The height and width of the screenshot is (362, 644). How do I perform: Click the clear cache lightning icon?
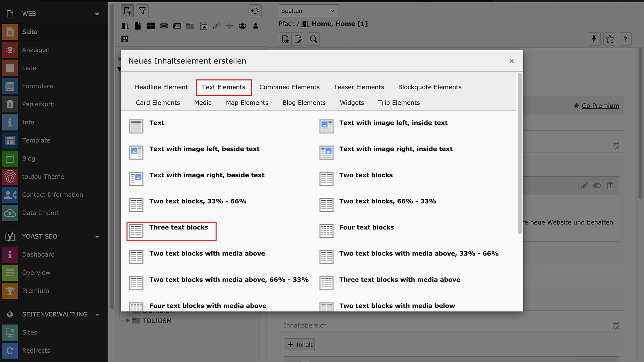pos(594,39)
